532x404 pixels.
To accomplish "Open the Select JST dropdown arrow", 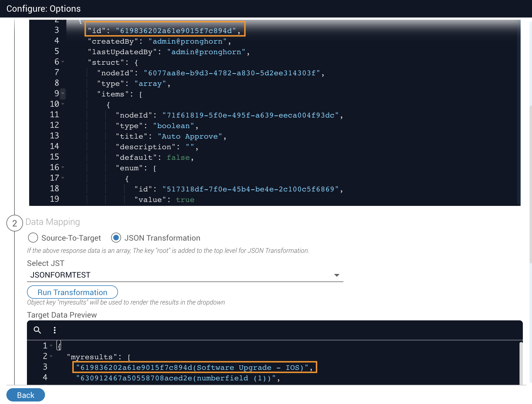I will click(x=337, y=275).
